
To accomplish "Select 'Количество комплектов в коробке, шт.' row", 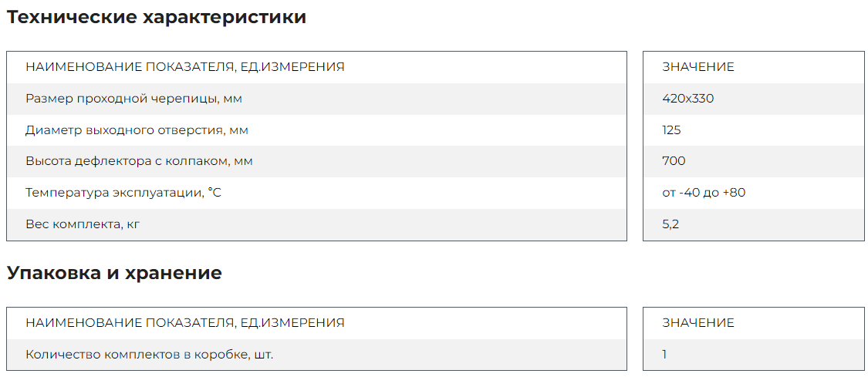I will click(x=316, y=355).
